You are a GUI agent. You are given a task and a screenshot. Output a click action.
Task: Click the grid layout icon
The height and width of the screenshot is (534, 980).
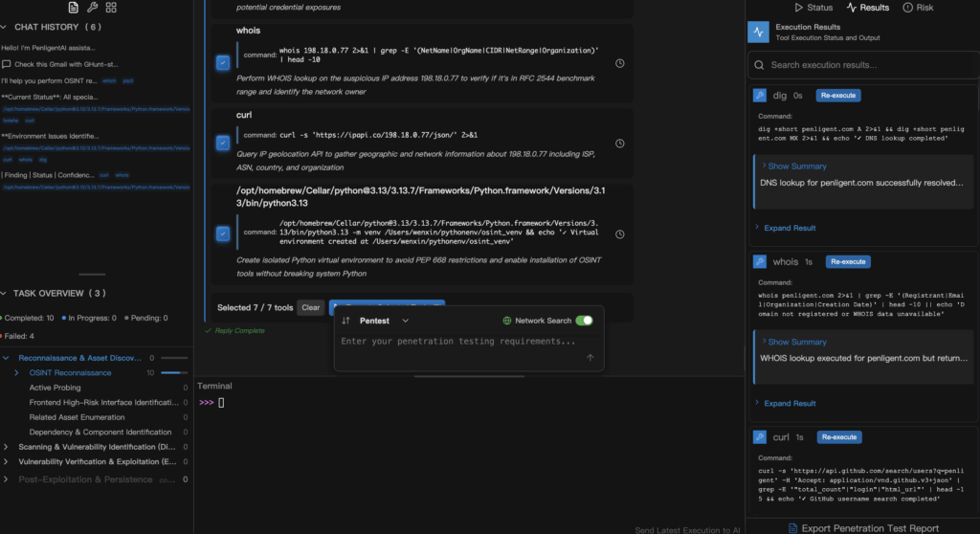coord(112,7)
